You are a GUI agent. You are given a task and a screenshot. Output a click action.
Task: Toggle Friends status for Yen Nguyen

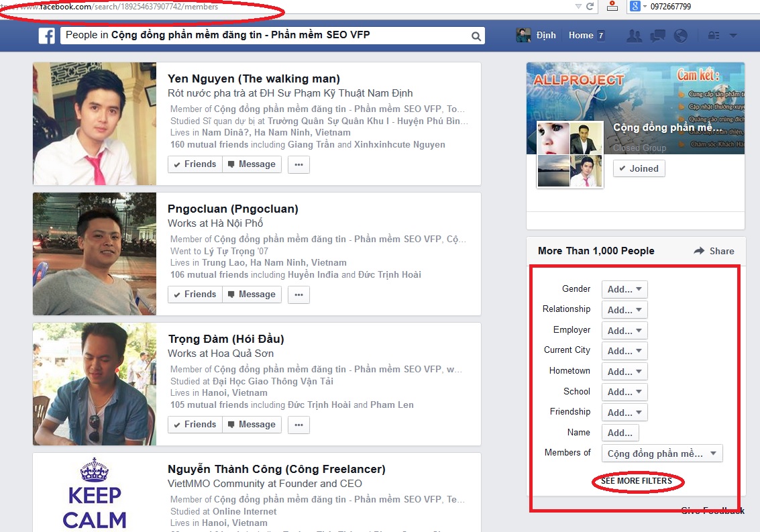point(195,164)
